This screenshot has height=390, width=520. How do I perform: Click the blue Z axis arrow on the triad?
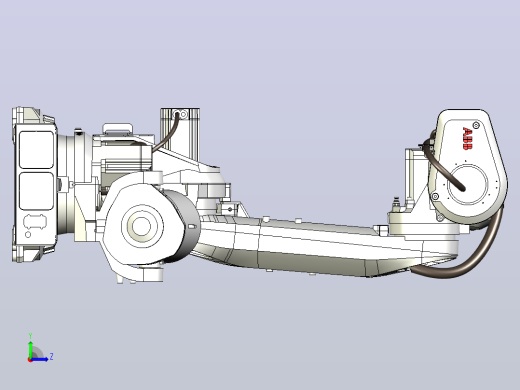[x=39, y=359]
